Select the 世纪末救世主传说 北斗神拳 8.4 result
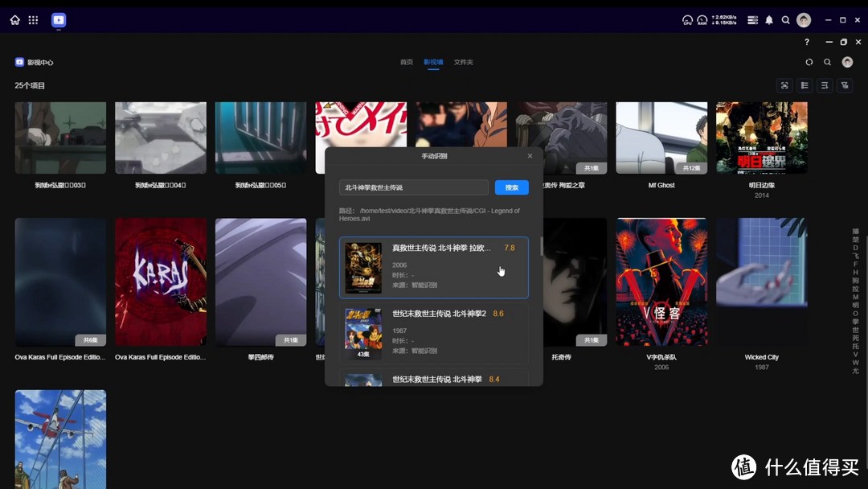This screenshot has height=489, width=868. pos(433,377)
